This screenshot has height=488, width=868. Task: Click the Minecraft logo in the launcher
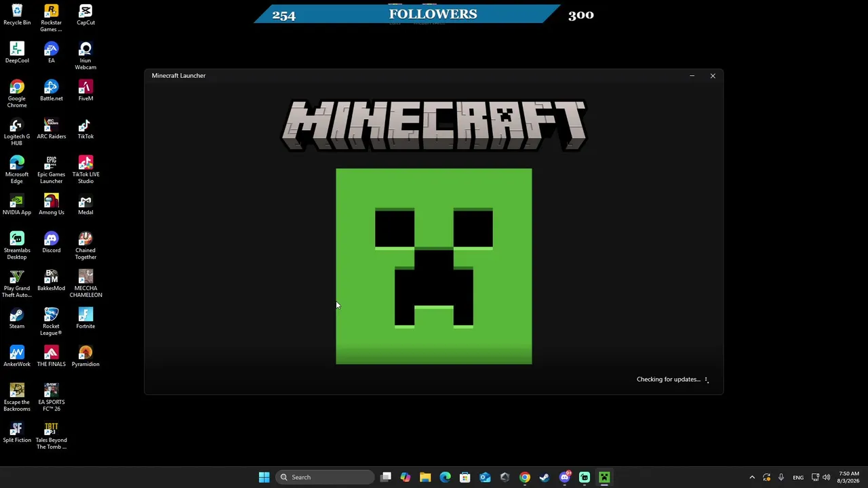tap(434, 125)
